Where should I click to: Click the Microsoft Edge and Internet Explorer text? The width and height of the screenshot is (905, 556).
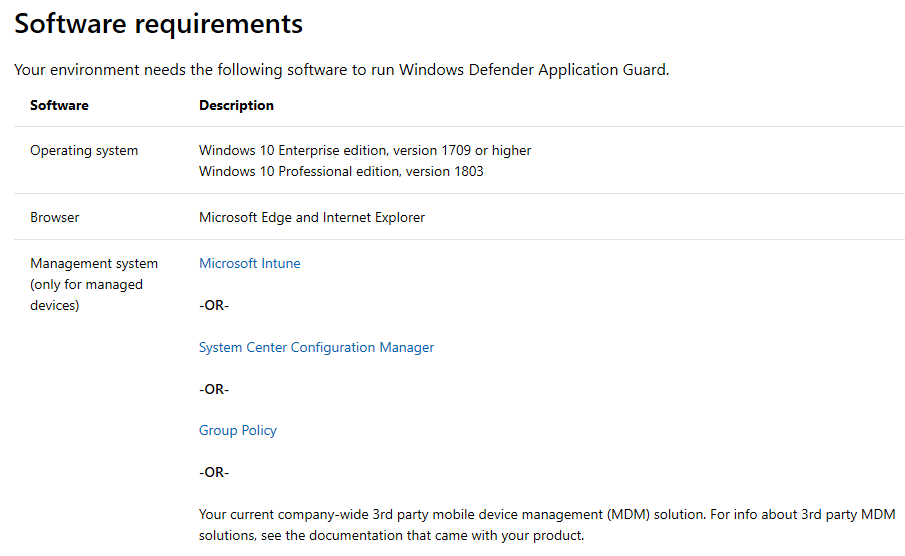pyautogui.click(x=312, y=217)
